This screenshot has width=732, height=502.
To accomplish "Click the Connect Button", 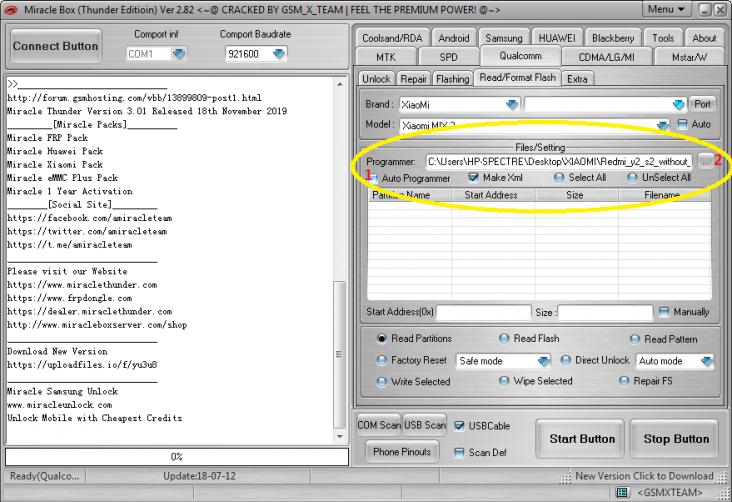I will tap(56, 46).
